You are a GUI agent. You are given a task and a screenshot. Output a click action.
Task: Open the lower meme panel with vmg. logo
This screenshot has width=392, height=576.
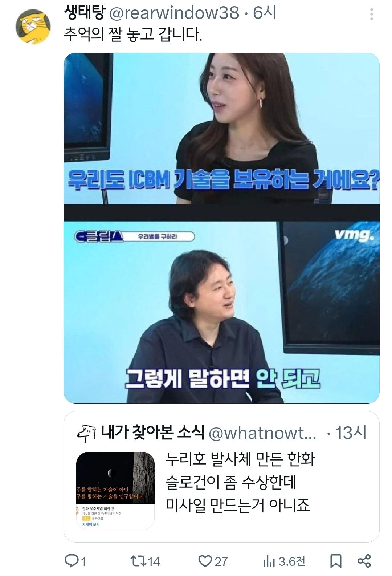(x=221, y=312)
